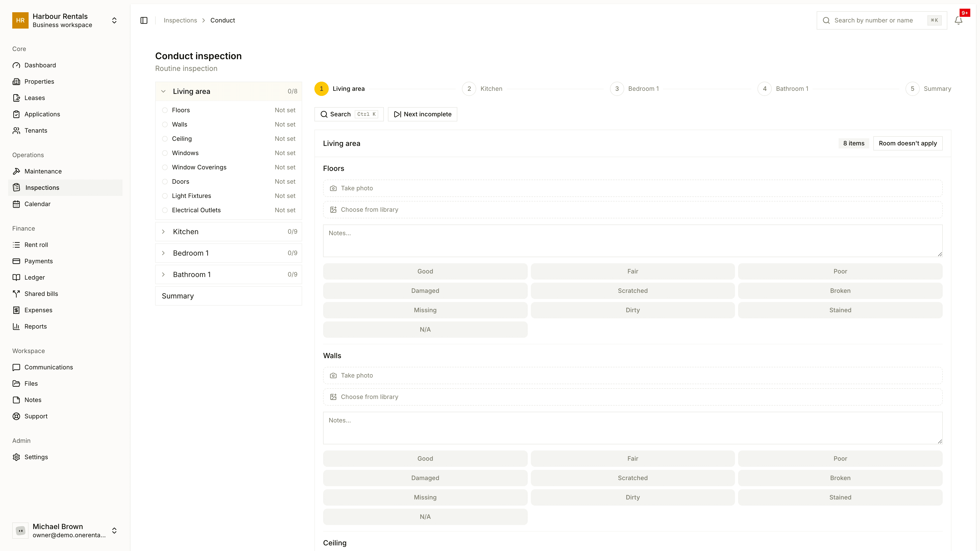Go to the Leases page

click(x=65, y=98)
